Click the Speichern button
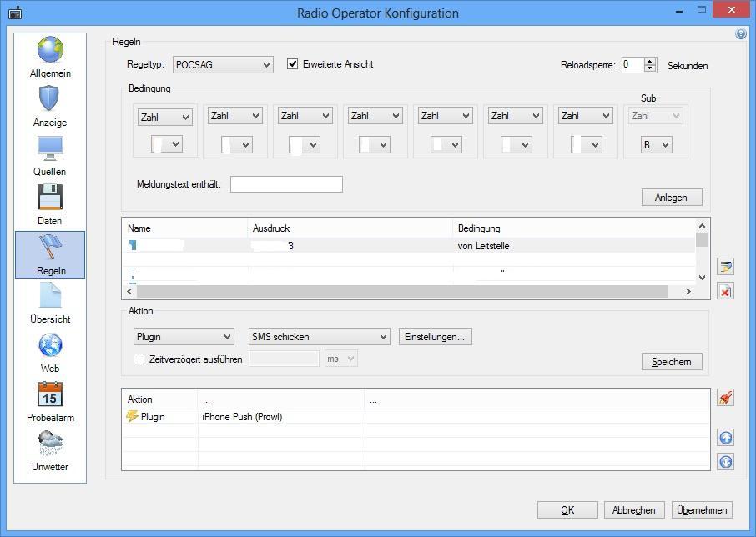The image size is (756, 537). click(671, 362)
